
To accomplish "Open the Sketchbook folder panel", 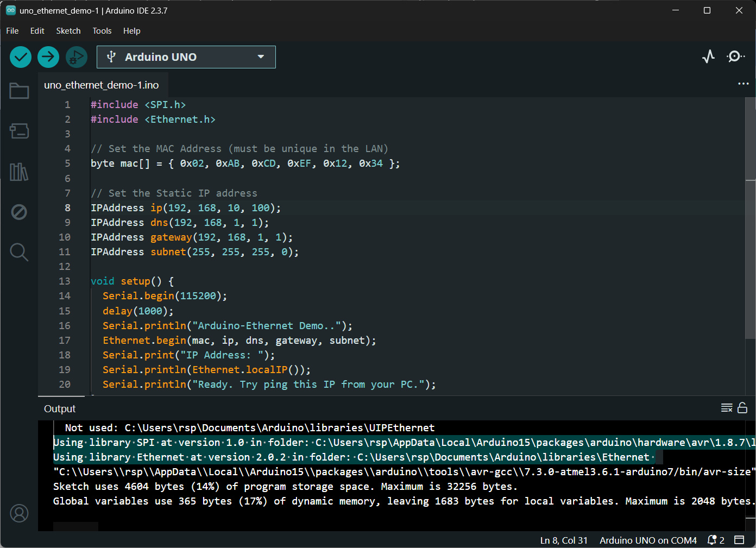I will pos(19,91).
